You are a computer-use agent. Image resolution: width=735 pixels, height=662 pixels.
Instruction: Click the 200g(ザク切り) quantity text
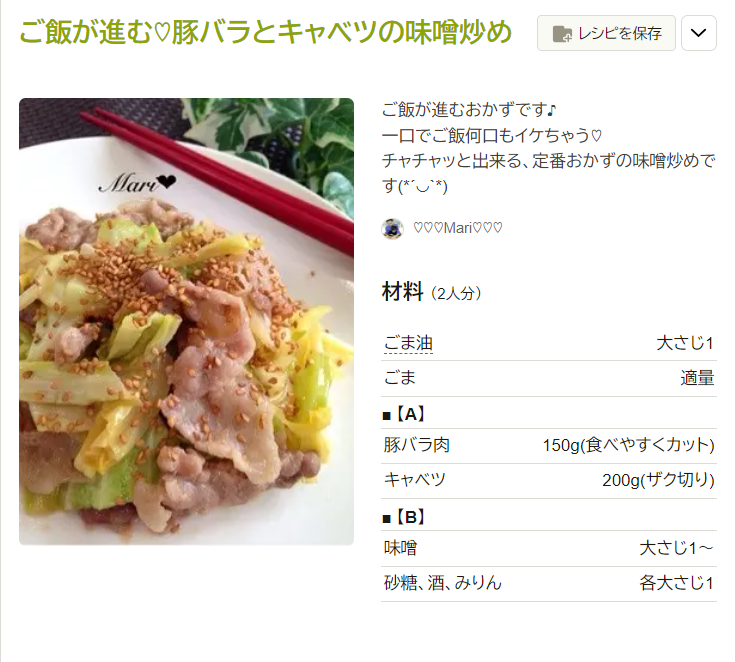pyautogui.click(x=658, y=480)
